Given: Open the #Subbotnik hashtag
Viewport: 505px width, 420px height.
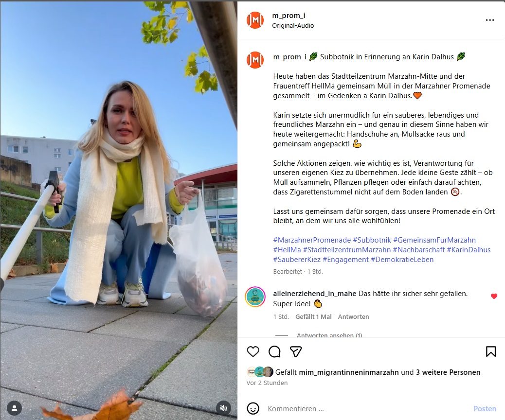Looking at the screenshot, I should coord(372,240).
